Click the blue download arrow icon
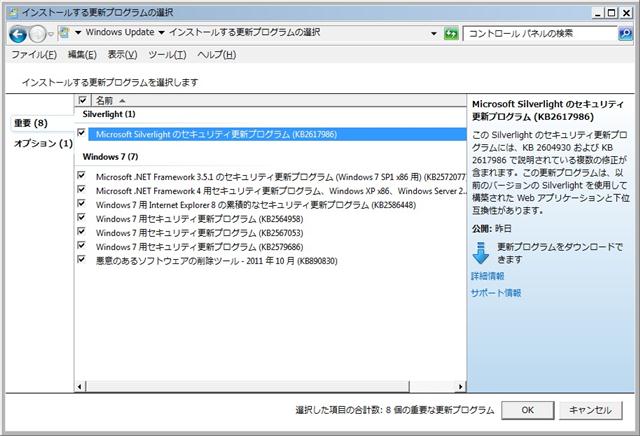640x436 pixels. 480,253
